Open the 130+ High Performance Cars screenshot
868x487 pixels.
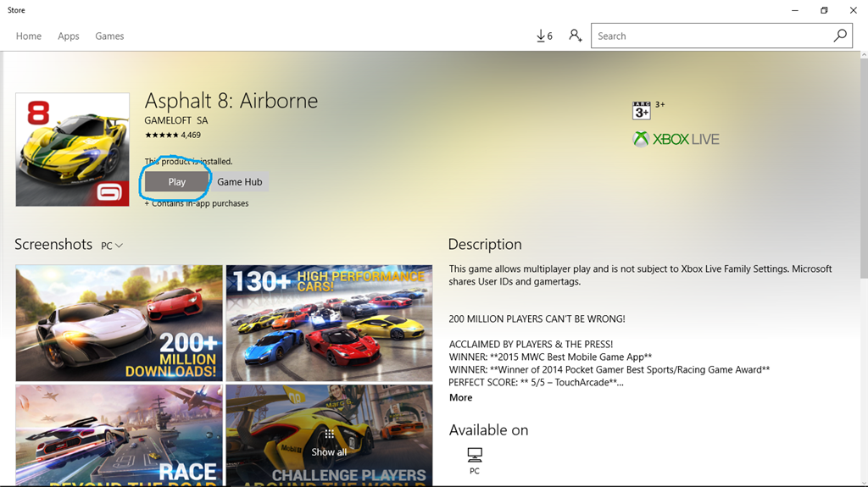click(x=330, y=324)
